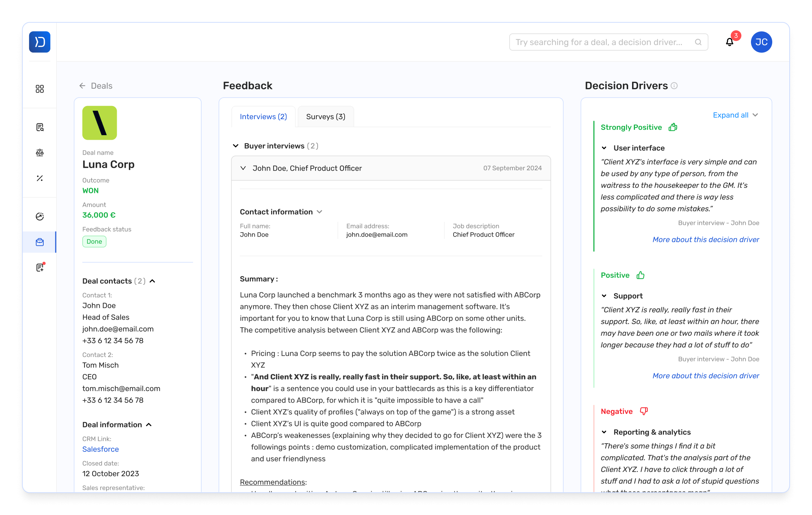Open the briefcase deals sidebar icon
This screenshot has height=515, width=812.
pos(40,242)
